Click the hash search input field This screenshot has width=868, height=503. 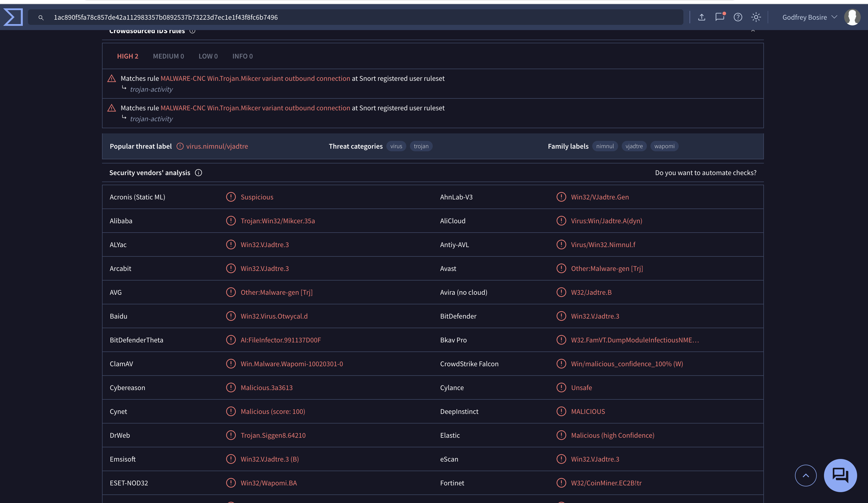coord(356,17)
